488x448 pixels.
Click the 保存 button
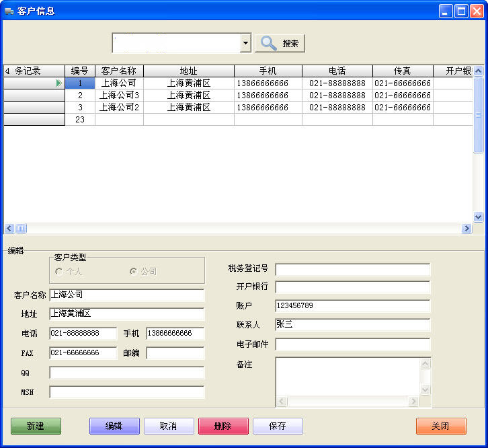point(278,426)
